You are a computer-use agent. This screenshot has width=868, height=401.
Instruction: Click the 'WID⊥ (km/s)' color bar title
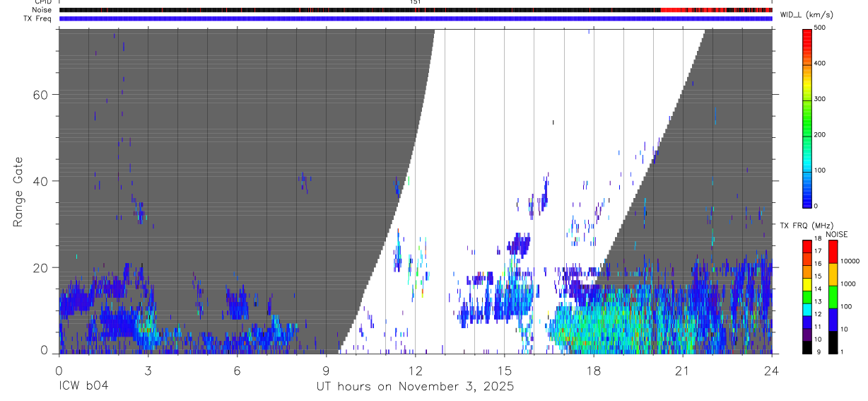tap(809, 14)
